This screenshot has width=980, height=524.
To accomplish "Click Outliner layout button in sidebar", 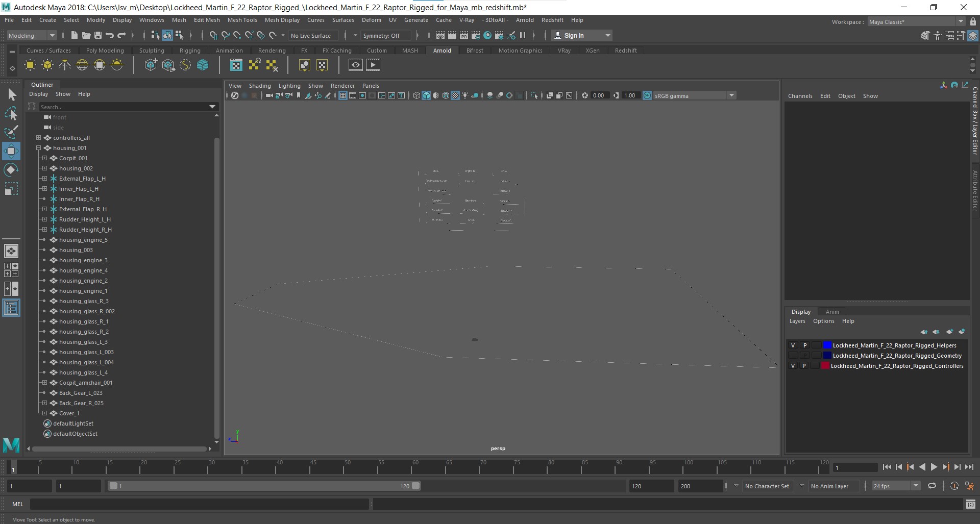I will [11, 308].
